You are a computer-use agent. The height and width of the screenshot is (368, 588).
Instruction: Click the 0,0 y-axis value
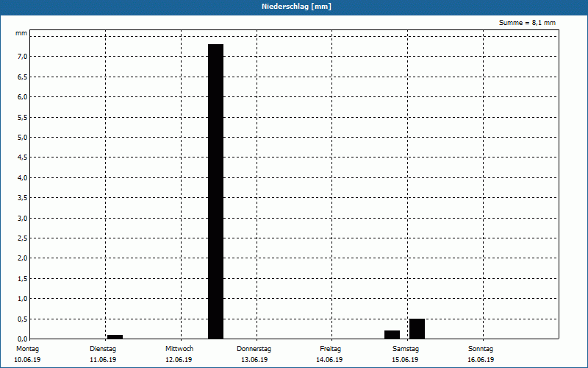tap(23, 339)
